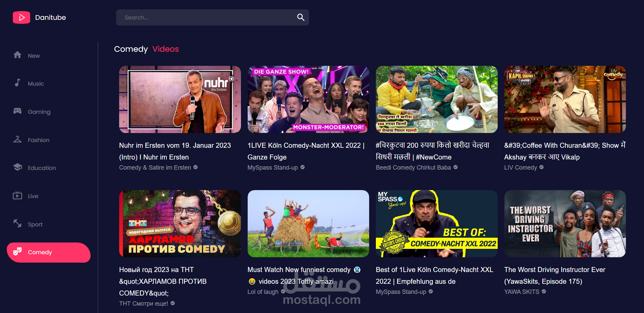Open channel MySpass Stand-up under Best of 1Live
The height and width of the screenshot is (313, 644).
[401, 292]
